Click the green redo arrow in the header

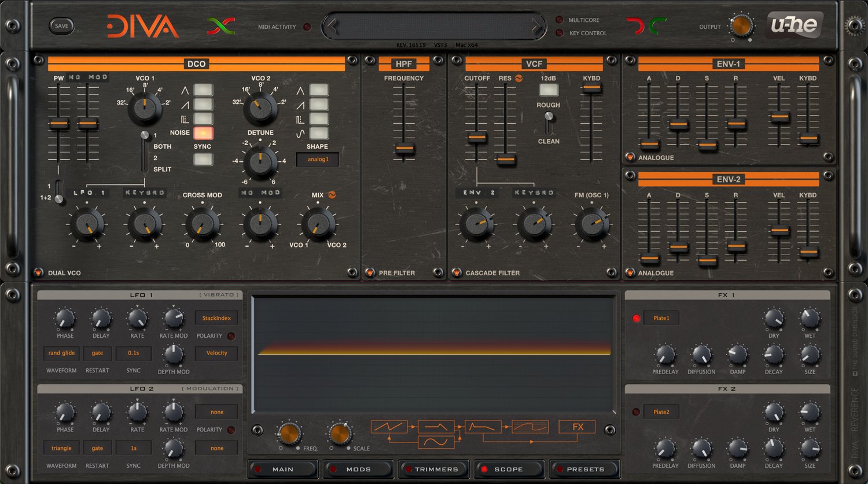(x=658, y=26)
